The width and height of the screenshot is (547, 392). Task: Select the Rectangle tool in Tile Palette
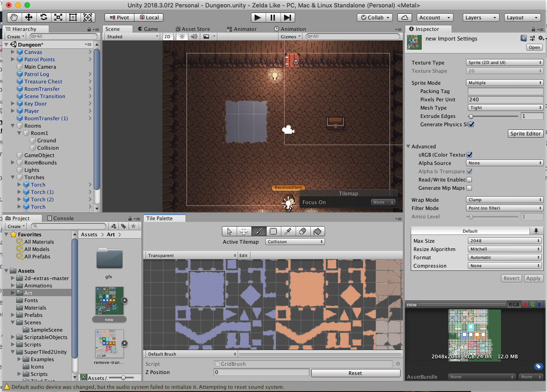coord(273,231)
